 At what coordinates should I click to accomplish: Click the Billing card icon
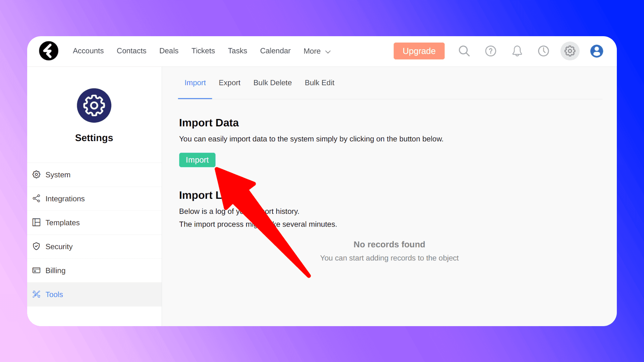click(36, 270)
